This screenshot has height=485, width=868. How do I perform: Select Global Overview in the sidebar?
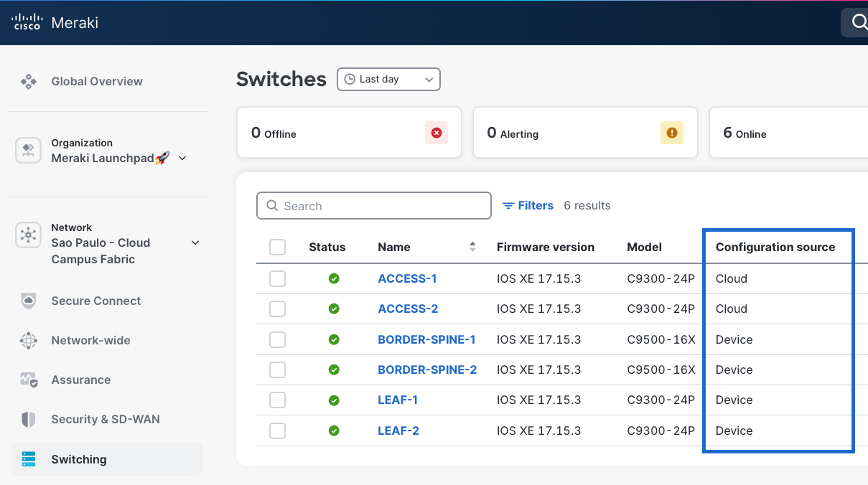[96, 81]
